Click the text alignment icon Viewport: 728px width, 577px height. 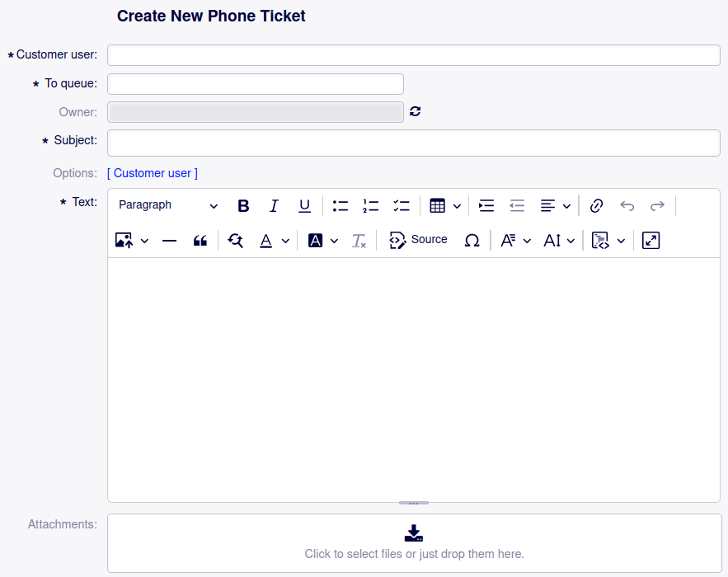548,205
